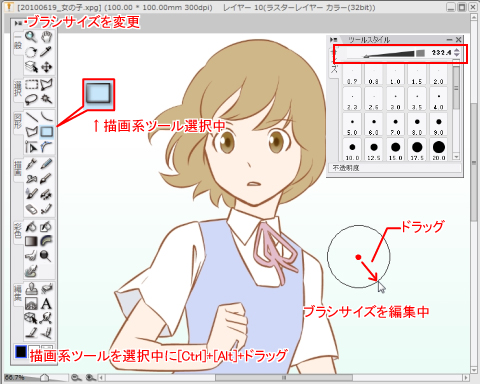Click the horizontal scrollbar right arrow

tap(466, 378)
